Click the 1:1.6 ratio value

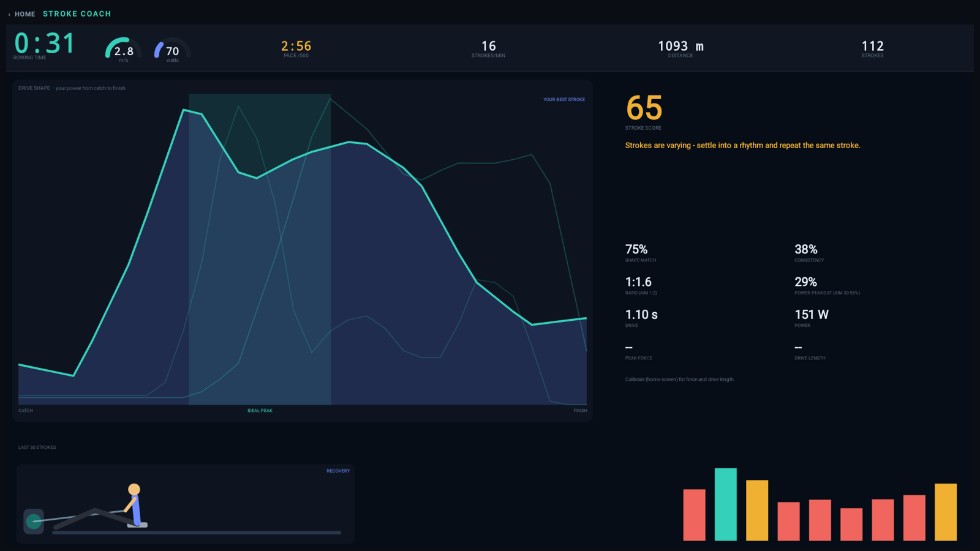click(638, 282)
